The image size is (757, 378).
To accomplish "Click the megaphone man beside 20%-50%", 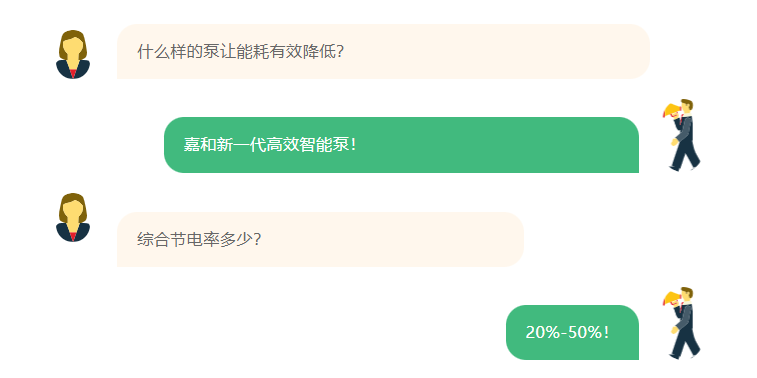I will (682, 323).
